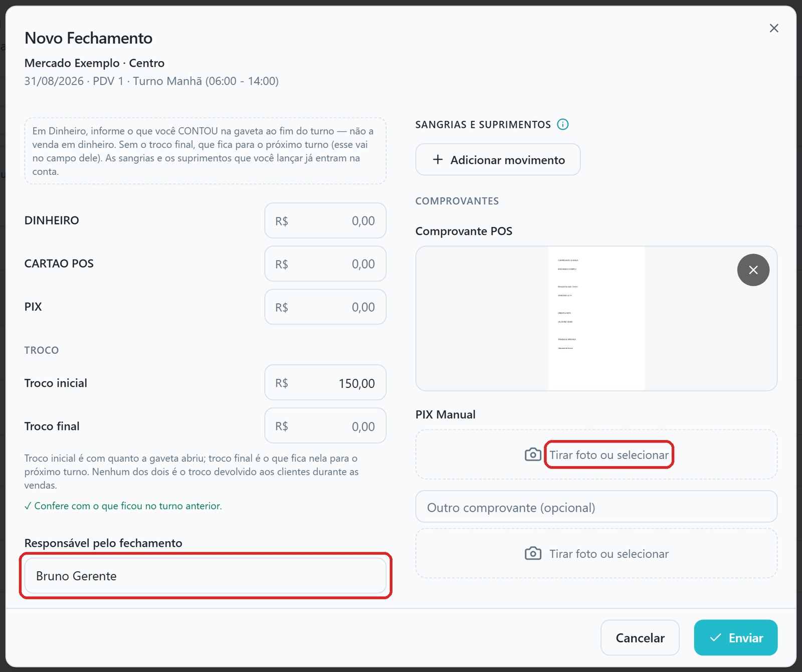Focus the DINHEIRO amount field
The image size is (802, 672).
[325, 220]
